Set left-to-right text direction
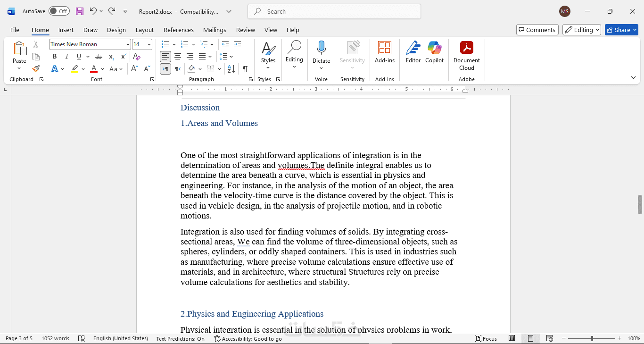Viewport: 644px width, 344px height. [x=165, y=69]
